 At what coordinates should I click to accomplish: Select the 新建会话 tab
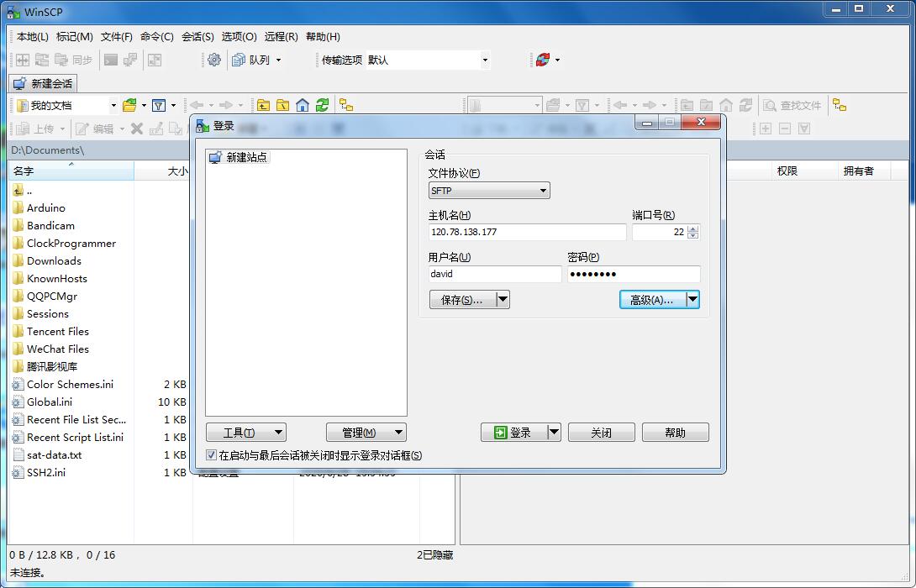click(x=44, y=83)
